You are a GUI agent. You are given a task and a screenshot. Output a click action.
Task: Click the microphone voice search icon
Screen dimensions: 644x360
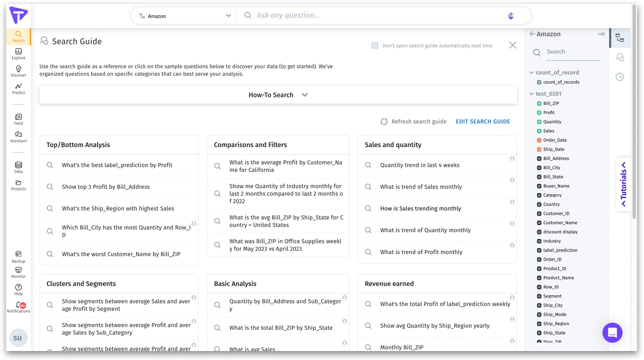point(510,16)
